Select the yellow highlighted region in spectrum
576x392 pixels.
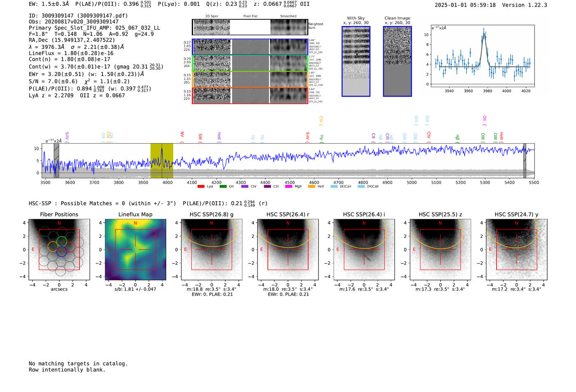(x=162, y=161)
